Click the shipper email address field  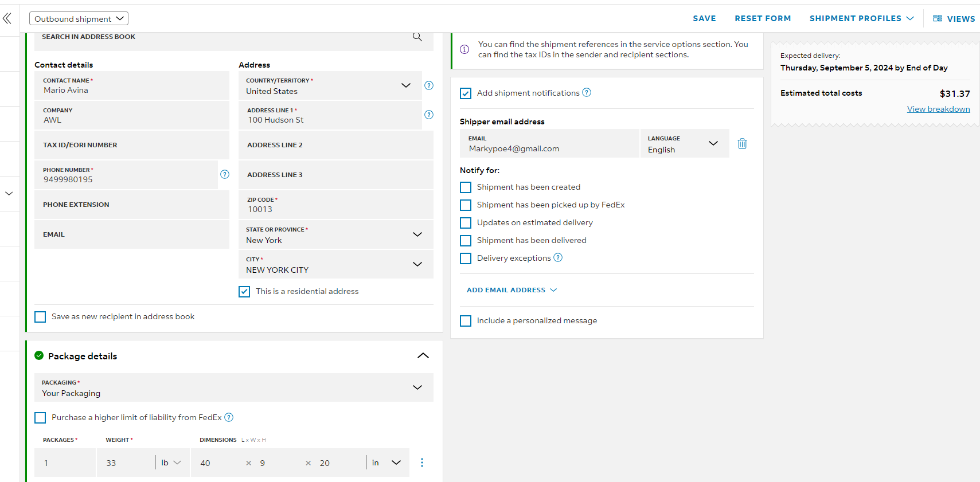pyautogui.click(x=549, y=144)
